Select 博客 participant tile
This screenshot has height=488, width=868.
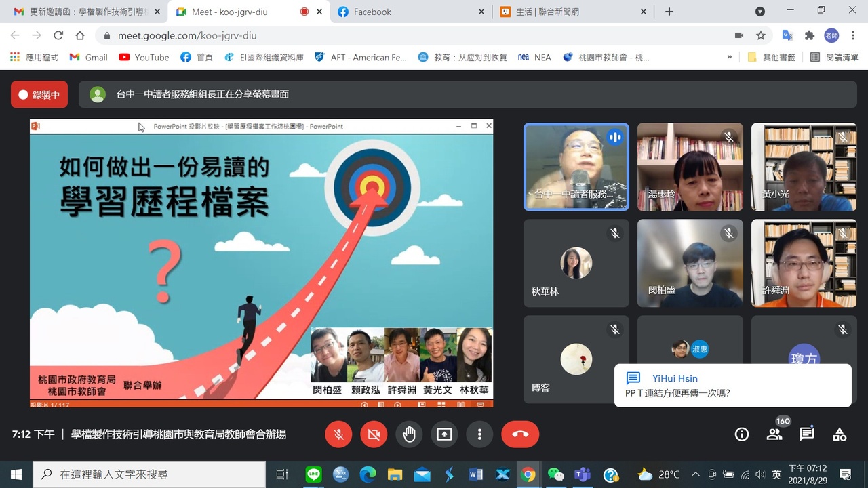click(x=576, y=359)
